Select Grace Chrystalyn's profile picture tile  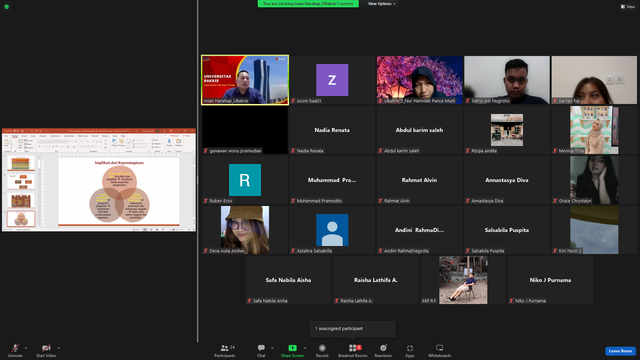594,180
